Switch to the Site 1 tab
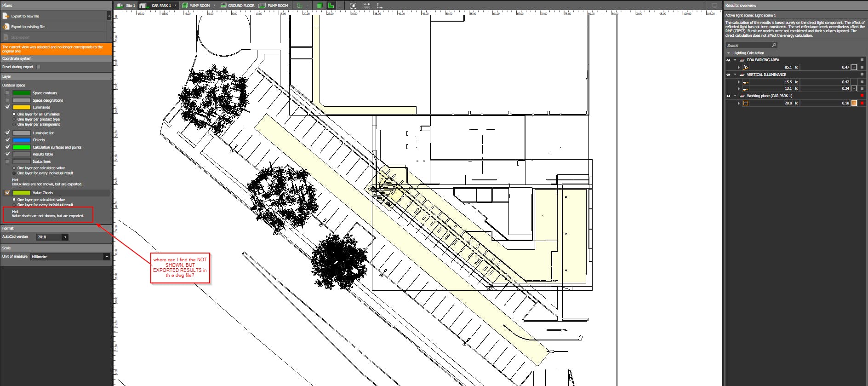This screenshot has width=868, height=386. coord(126,6)
